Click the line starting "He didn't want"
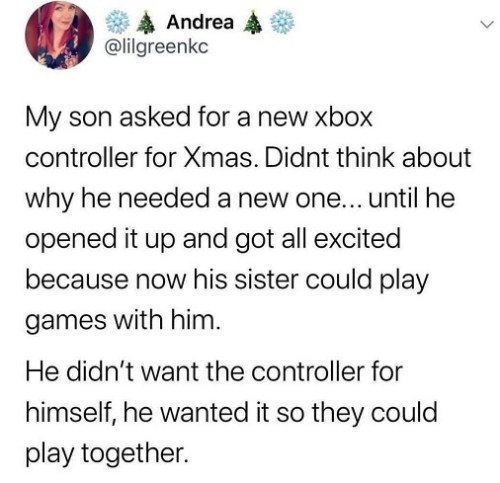Viewport: 500px width, 483px height. click(x=214, y=372)
